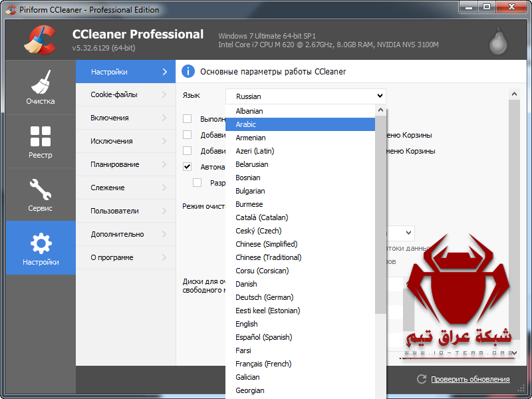Select Azeri (Latin) language
The height and width of the screenshot is (399, 532).
click(301, 151)
